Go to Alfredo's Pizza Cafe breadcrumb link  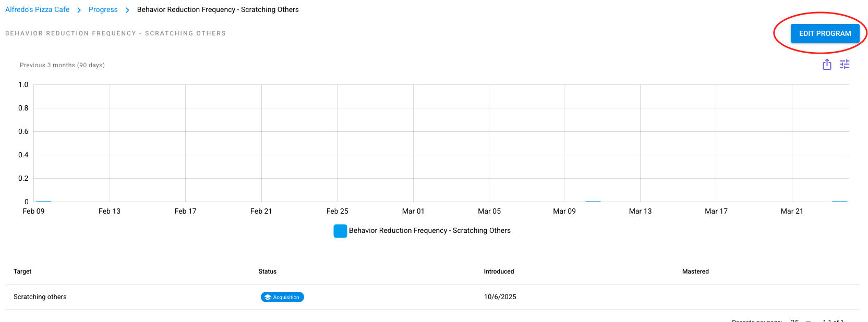click(x=37, y=10)
